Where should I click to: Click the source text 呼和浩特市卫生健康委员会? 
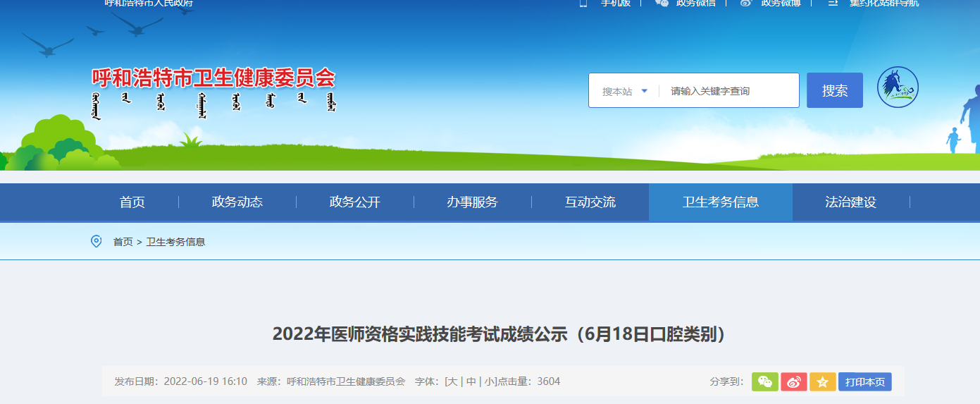pyautogui.click(x=346, y=381)
